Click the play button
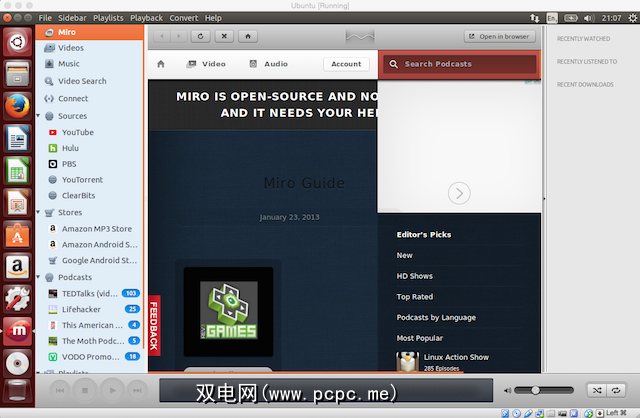Viewport: 640px width, 418px height. tap(112, 391)
